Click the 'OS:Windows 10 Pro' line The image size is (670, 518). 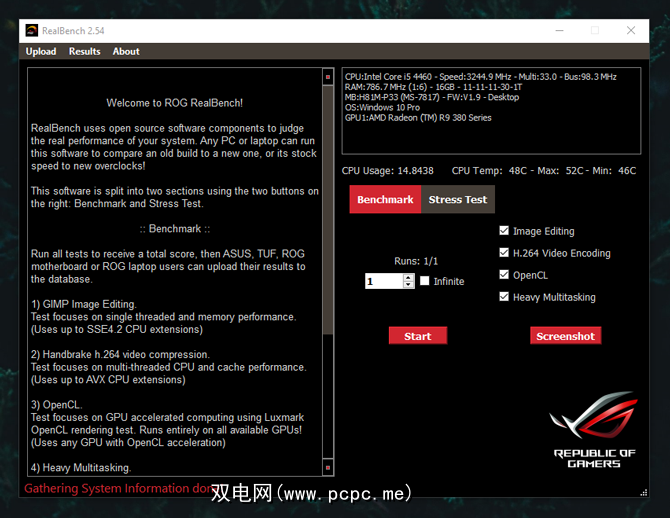click(x=382, y=107)
